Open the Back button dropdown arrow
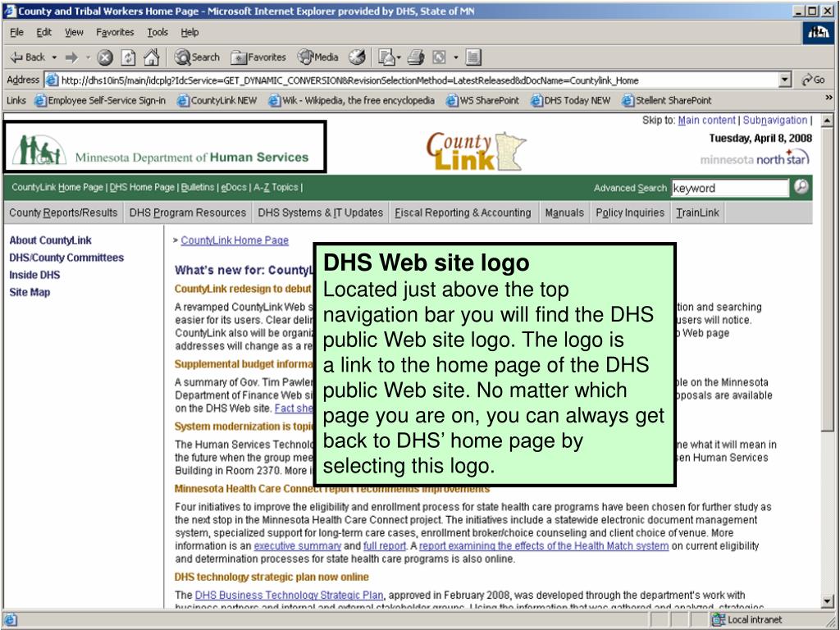 [x=52, y=57]
